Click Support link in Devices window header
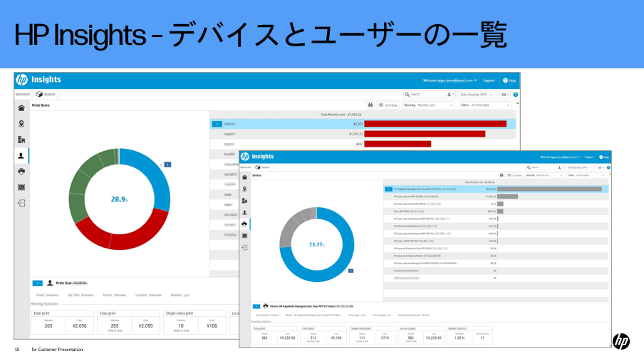 tap(589, 157)
